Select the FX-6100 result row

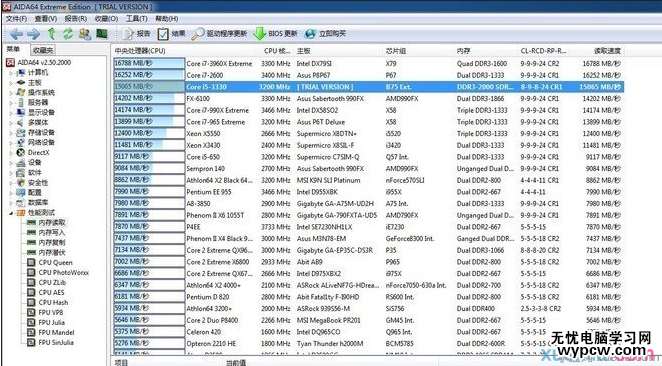[369, 98]
